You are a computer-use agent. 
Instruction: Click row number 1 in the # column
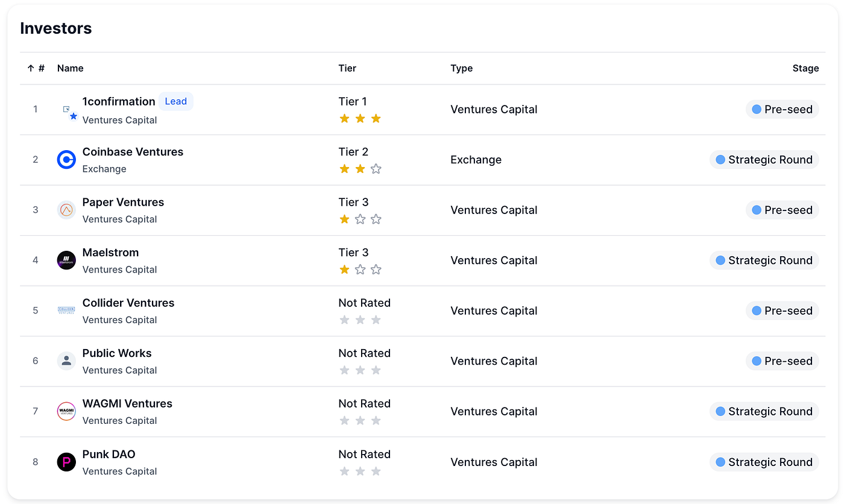click(x=36, y=109)
